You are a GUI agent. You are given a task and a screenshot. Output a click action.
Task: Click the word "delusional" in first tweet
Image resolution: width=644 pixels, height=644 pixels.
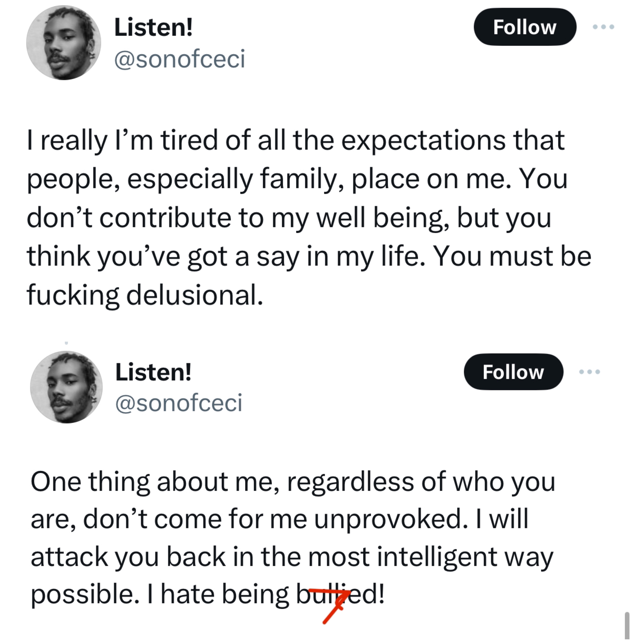(x=194, y=295)
